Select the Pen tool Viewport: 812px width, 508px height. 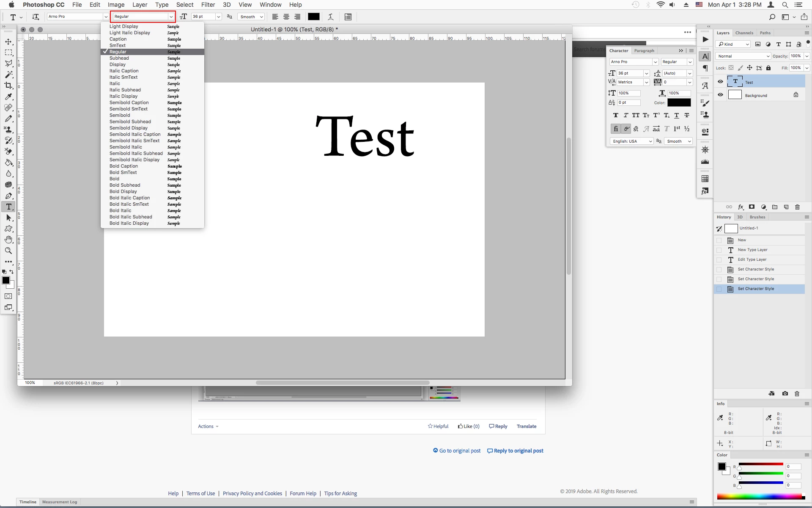[x=8, y=196]
